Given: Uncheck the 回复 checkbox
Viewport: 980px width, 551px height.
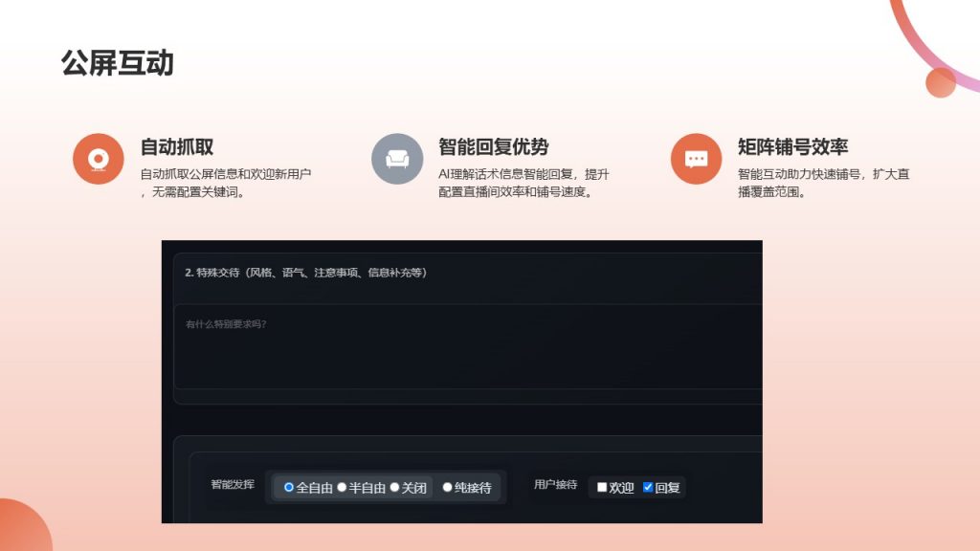Looking at the screenshot, I should (x=648, y=487).
